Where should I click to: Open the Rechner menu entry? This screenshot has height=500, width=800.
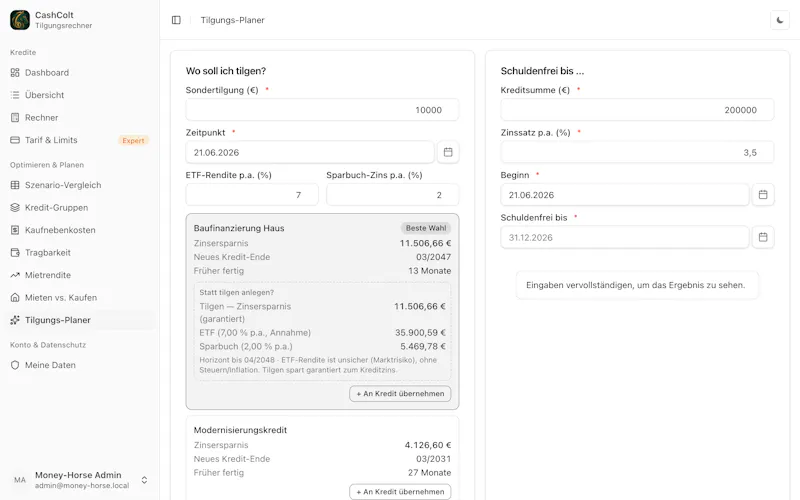tap(80, 117)
